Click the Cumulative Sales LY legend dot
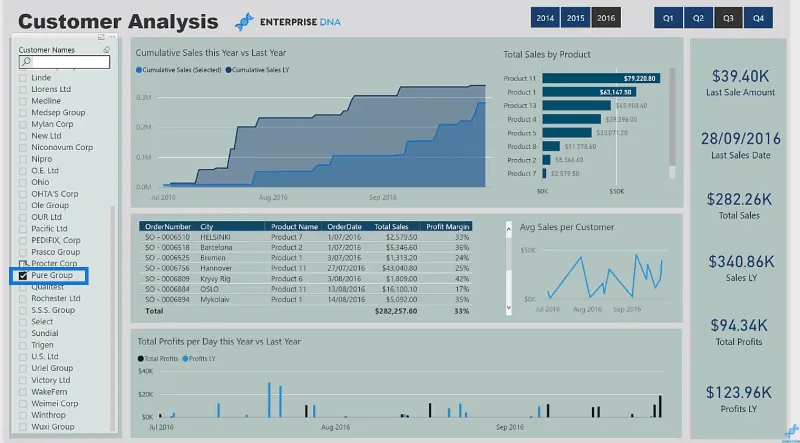 (229, 70)
